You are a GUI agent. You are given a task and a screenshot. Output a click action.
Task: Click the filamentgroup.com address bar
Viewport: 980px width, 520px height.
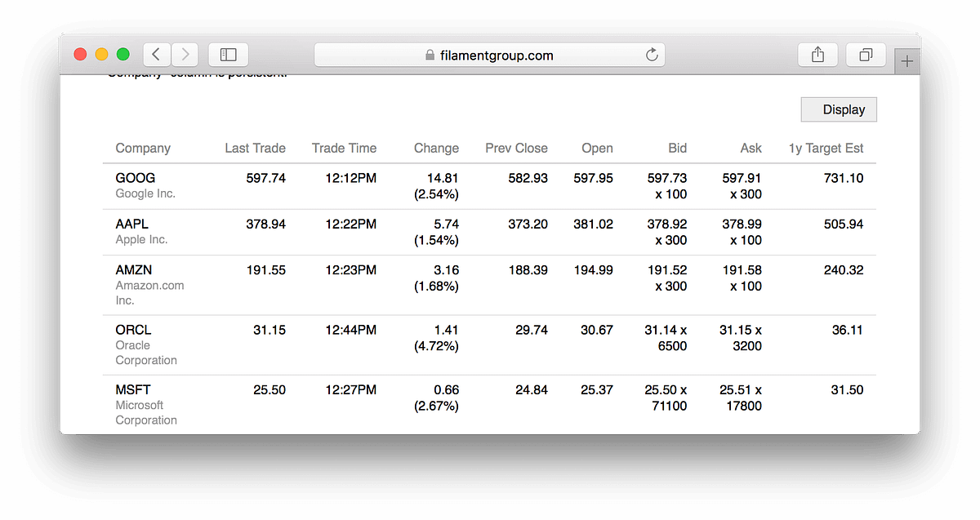[x=489, y=55]
